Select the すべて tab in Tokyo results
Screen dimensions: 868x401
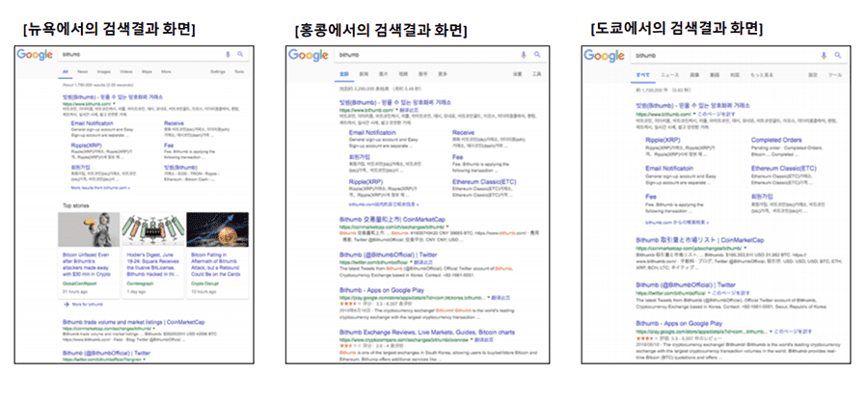(643, 74)
